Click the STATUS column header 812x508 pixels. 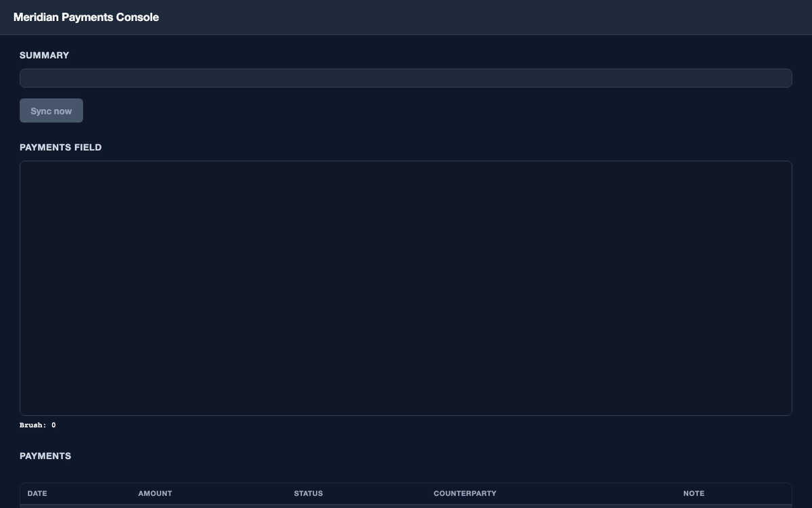(x=308, y=493)
